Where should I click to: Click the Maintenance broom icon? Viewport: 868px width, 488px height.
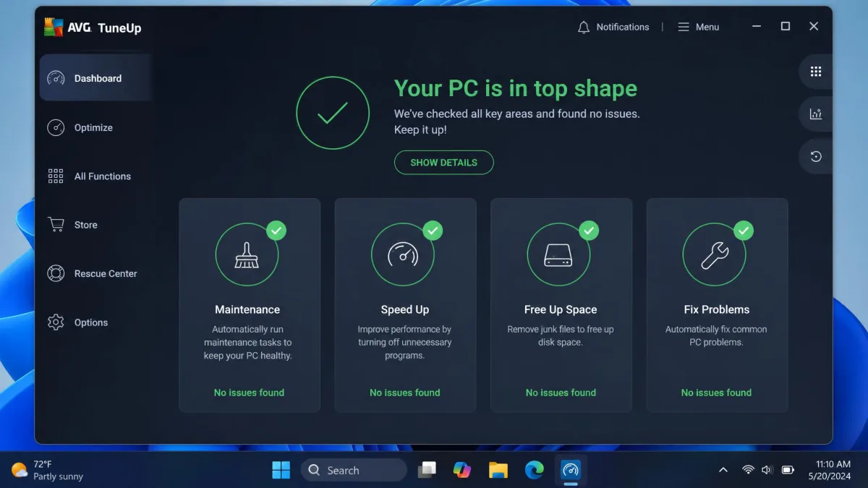pyautogui.click(x=247, y=254)
